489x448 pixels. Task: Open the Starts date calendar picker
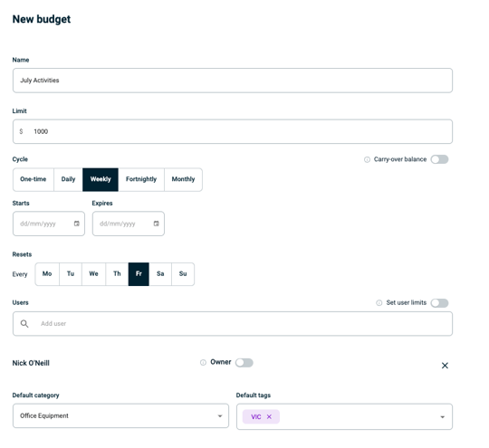coord(76,224)
